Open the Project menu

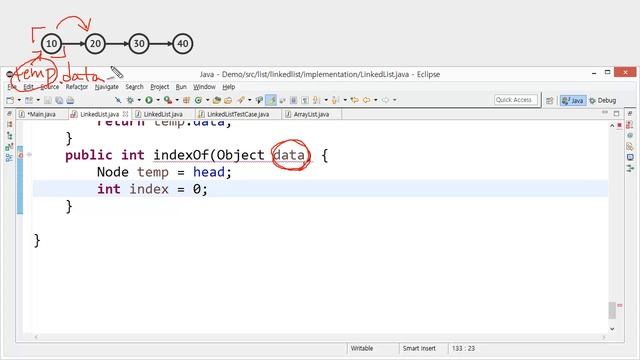160,87
